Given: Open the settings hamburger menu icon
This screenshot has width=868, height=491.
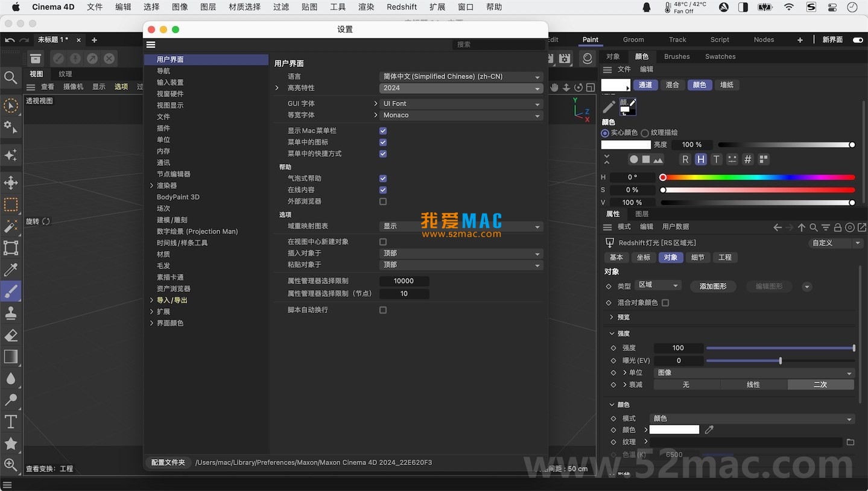Looking at the screenshot, I should point(151,45).
